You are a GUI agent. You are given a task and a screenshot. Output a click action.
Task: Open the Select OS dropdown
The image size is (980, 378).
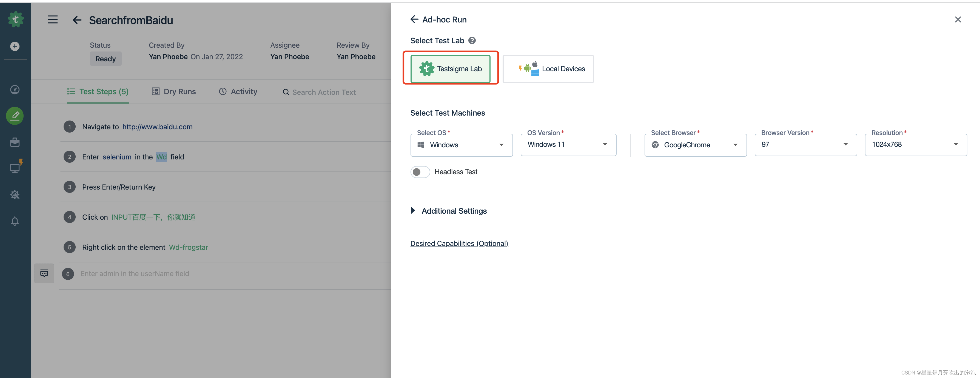pyautogui.click(x=461, y=145)
